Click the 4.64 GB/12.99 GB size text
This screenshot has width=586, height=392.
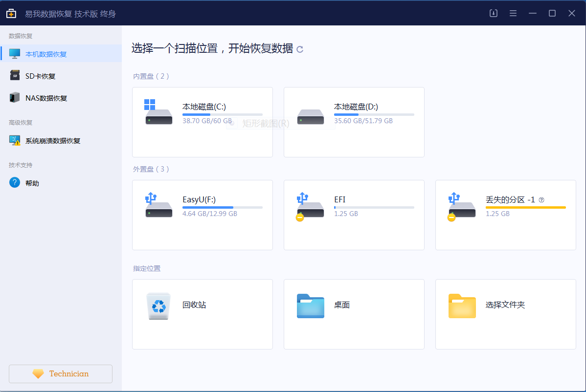pos(210,214)
